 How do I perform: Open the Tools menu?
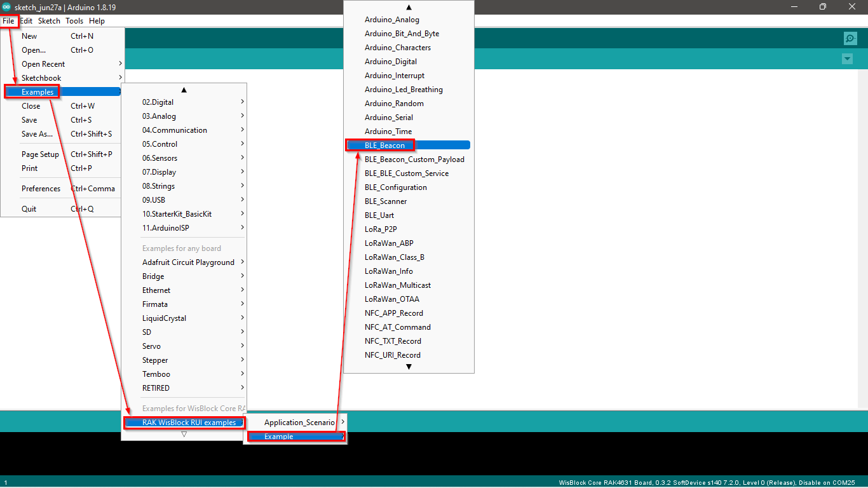tap(74, 21)
